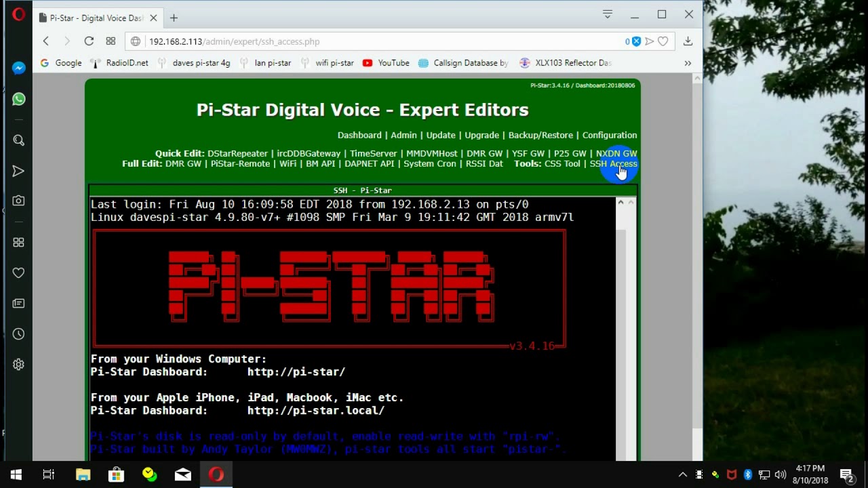Quick edit NXDN GW
Image resolution: width=868 pixels, height=488 pixels.
[616, 154]
